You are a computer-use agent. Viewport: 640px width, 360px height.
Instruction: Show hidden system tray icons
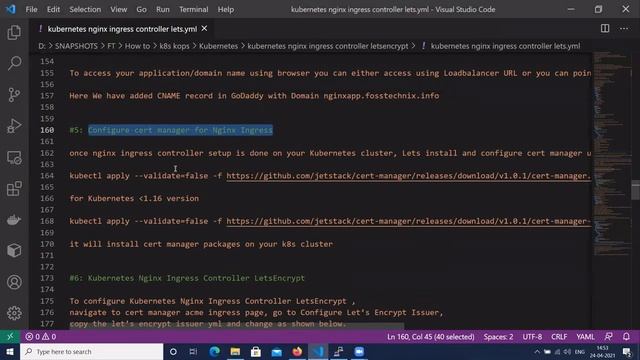537,352
